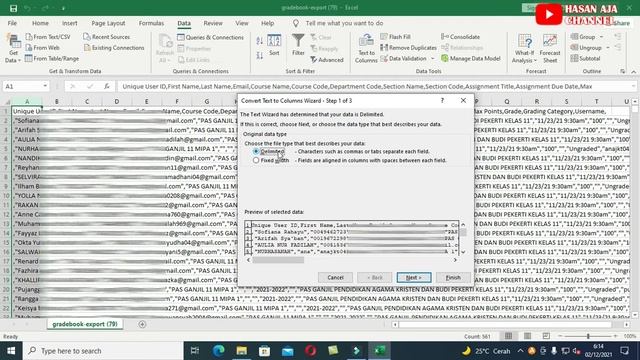Screen dimensions: 640x360
Task: Import data From Web
Action: [x=42, y=48]
